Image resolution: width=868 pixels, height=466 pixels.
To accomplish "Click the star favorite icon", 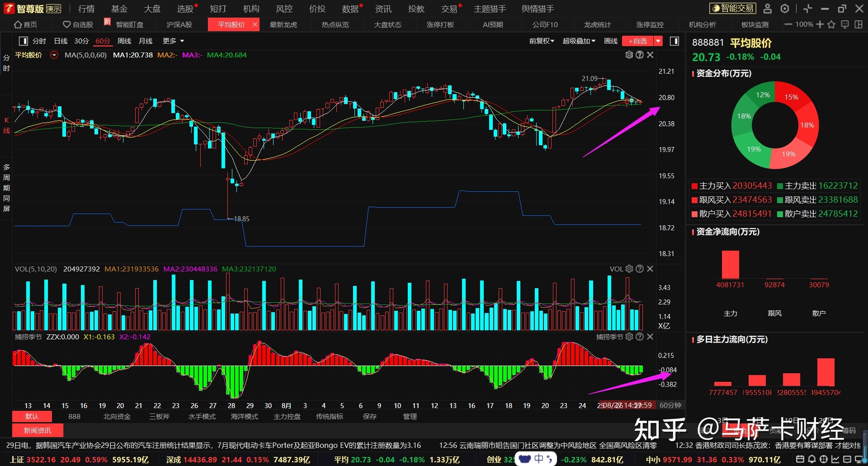I will coord(831,24).
